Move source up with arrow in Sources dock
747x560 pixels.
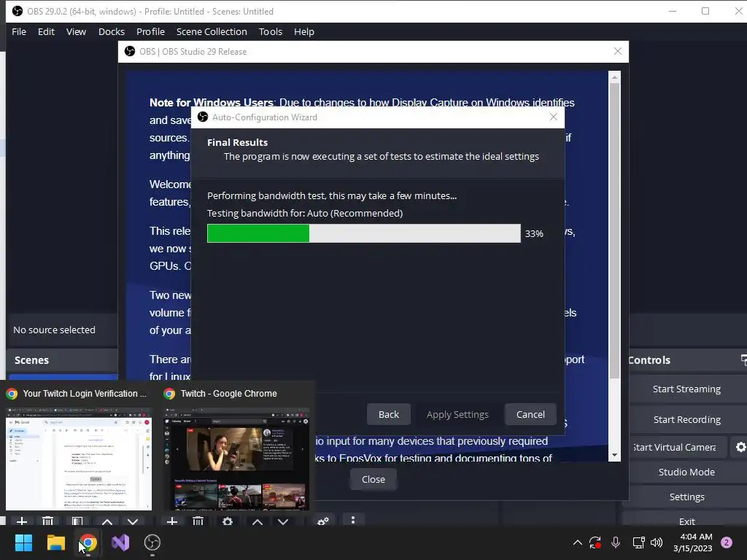coord(258,522)
